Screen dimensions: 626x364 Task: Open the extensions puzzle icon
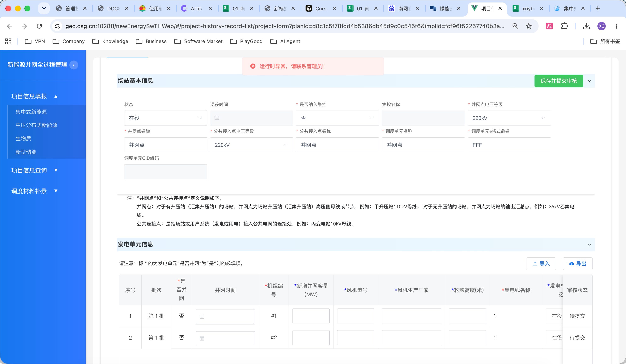pos(564,26)
